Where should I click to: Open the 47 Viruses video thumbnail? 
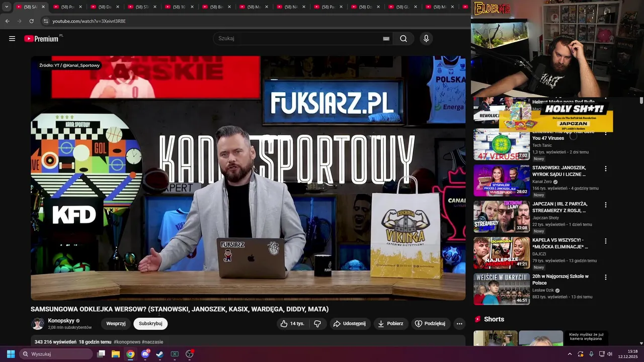coord(502,144)
